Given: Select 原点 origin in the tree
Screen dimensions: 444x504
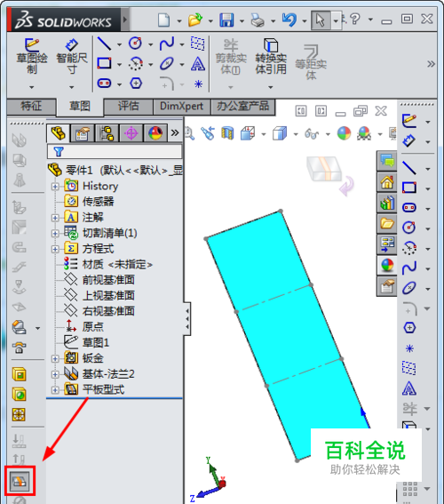Looking at the screenshot, I should (92, 327).
